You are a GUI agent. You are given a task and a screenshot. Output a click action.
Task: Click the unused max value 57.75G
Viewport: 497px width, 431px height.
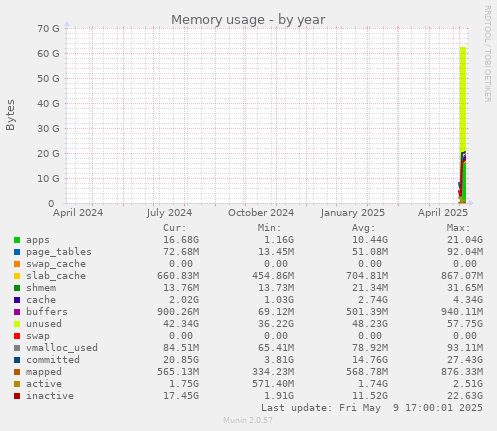tap(465, 324)
